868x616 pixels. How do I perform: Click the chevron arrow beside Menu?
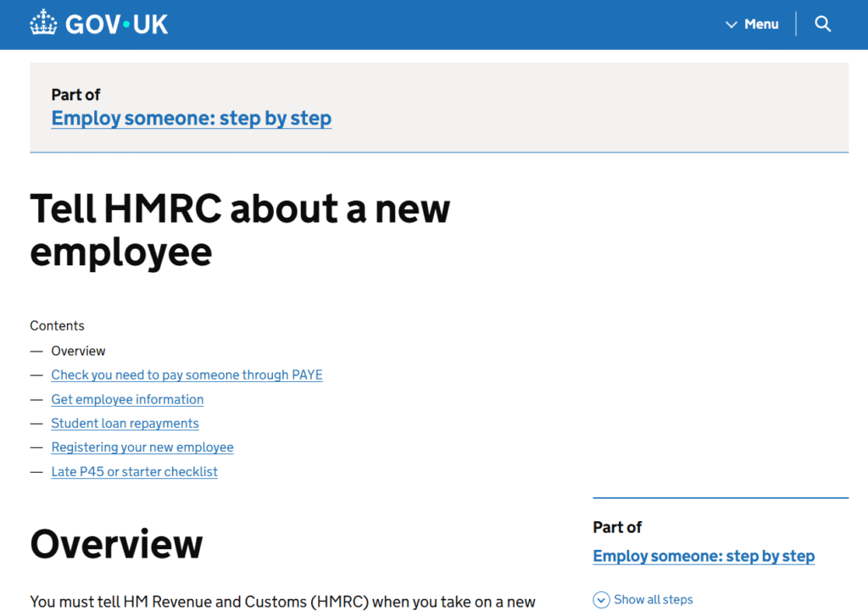point(732,25)
